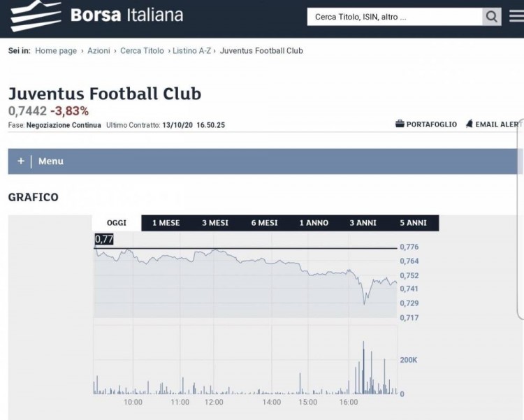524x420 pixels.
Task: Click the 16:00 price dip on chart
Action: pos(364,302)
